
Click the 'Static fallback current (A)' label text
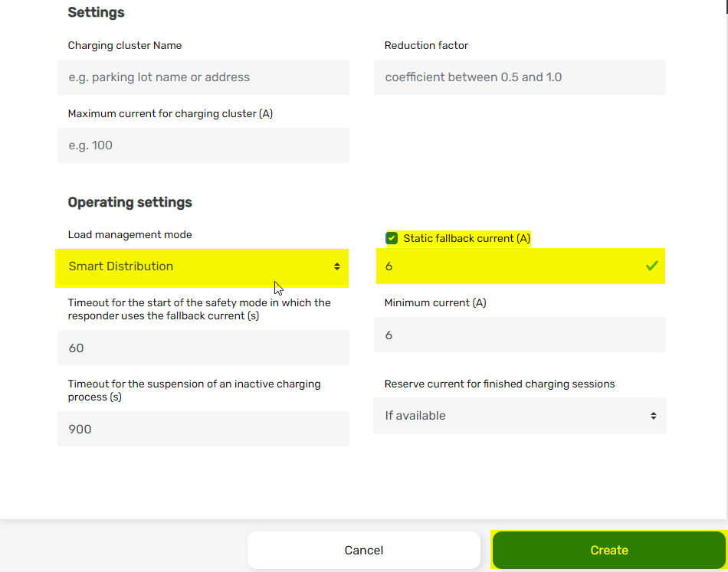point(467,238)
